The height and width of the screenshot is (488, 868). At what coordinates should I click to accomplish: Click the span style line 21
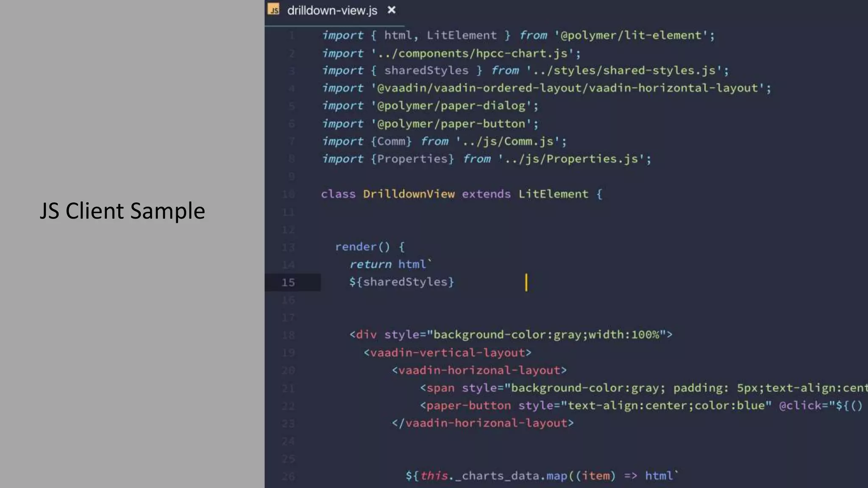pos(644,388)
